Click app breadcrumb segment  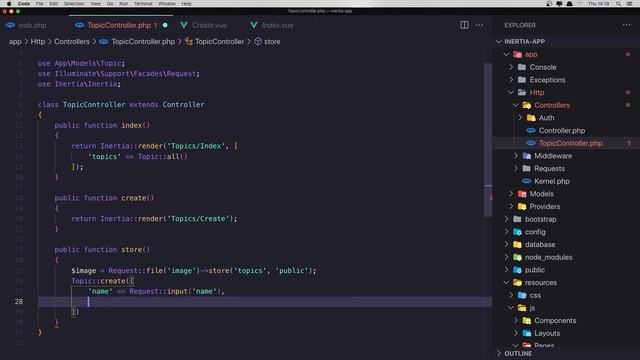point(15,42)
